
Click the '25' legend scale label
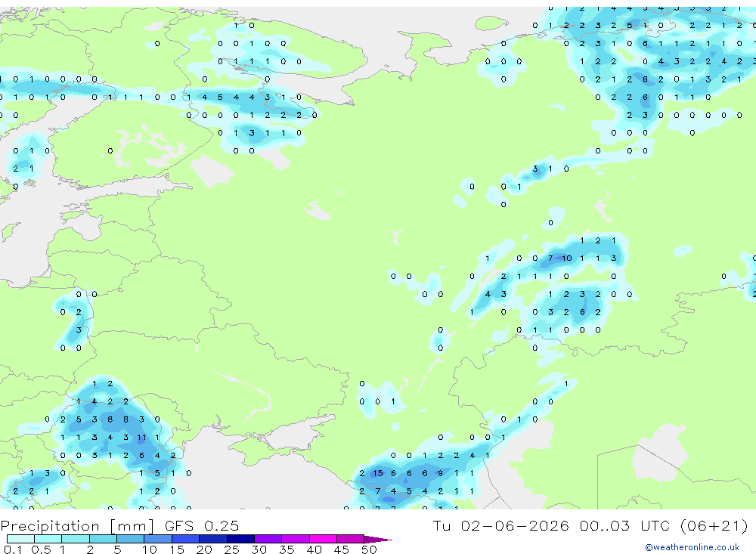(x=231, y=549)
